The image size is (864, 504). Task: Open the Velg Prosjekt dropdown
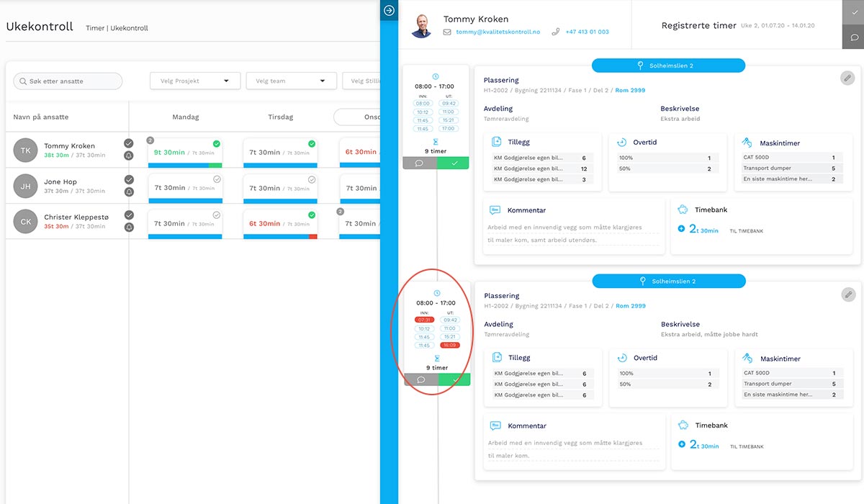[195, 81]
